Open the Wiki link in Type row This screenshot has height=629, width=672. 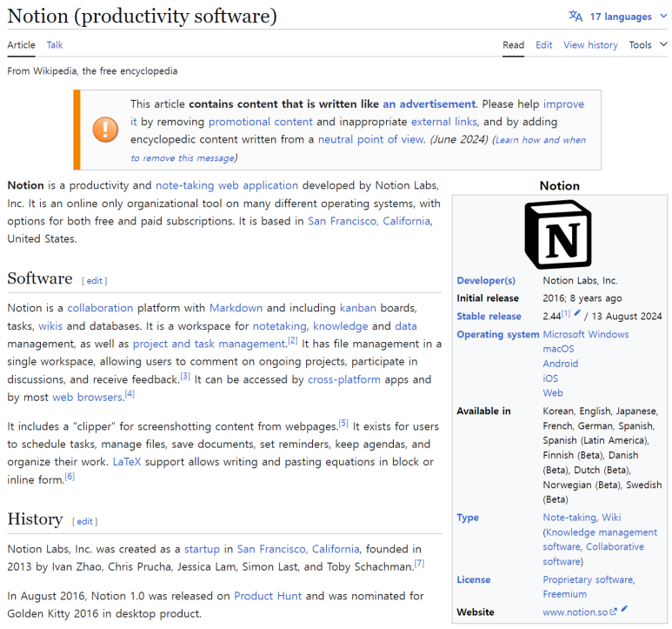point(611,518)
